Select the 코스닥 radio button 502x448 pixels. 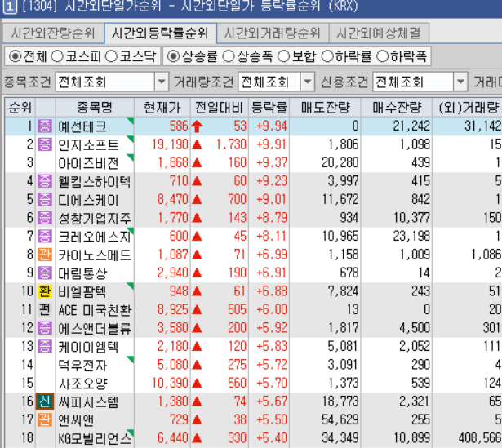(111, 56)
